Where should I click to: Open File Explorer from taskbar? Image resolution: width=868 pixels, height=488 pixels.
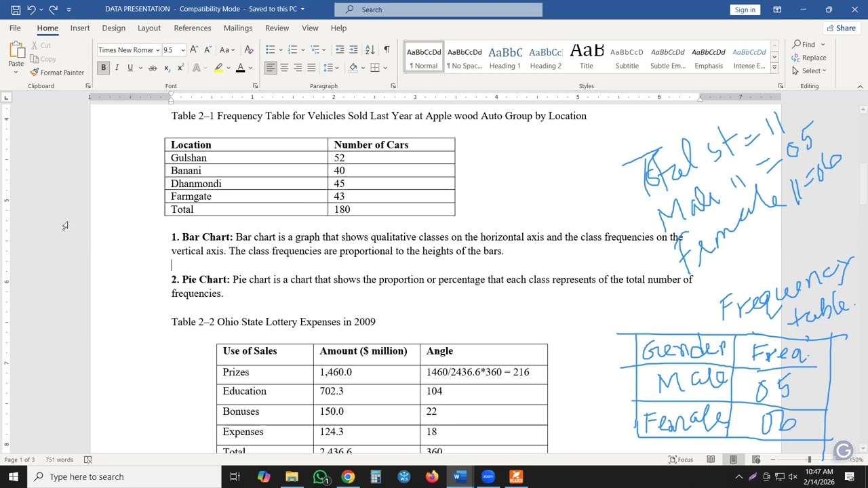point(292,476)
